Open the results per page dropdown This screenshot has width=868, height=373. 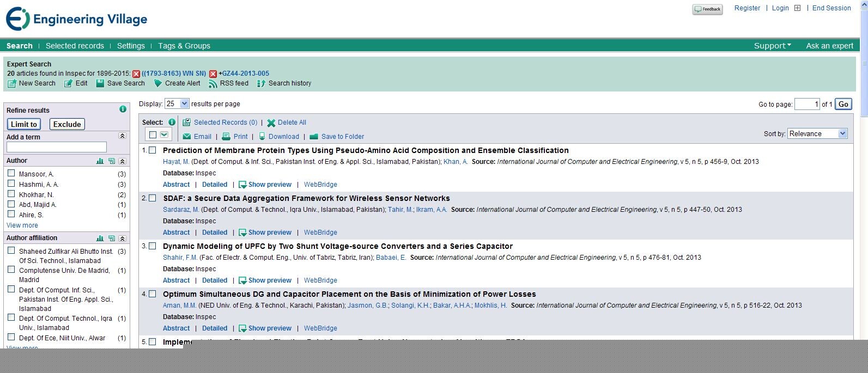pyautogui.click(x=177, y=104)
